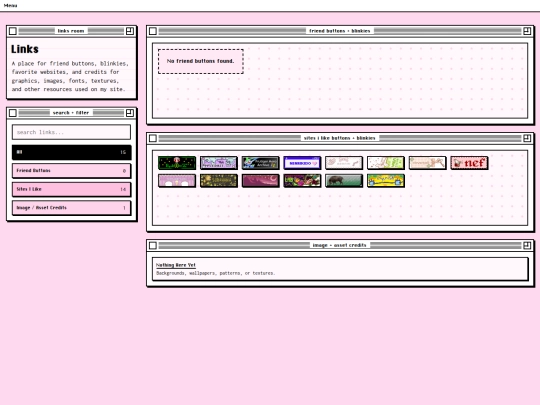Click left box of 'sites i like buttons' title bar
540x405 pixels.
[x=153, y=138]
